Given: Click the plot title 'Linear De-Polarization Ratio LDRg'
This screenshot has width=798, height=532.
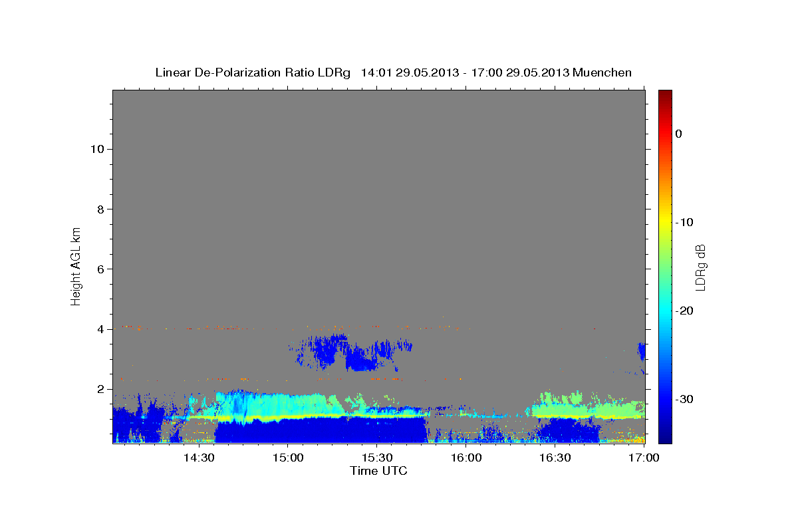Looking at the screenshot, I should click(252, 72).
